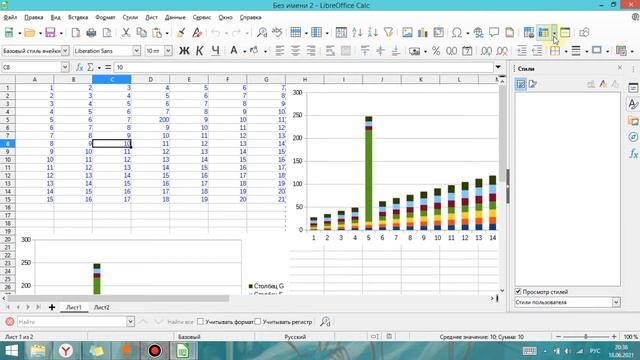Open sidebar Functions fx icon

[633, 153]
